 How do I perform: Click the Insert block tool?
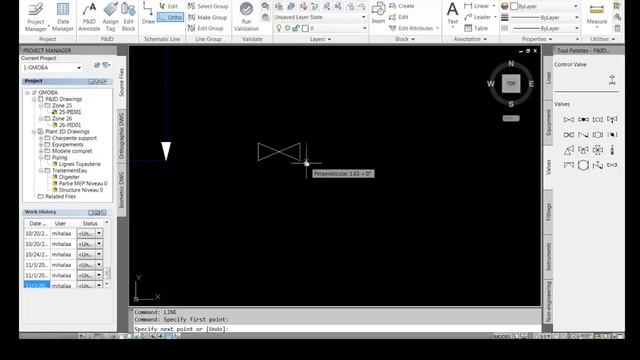point(378,13)
